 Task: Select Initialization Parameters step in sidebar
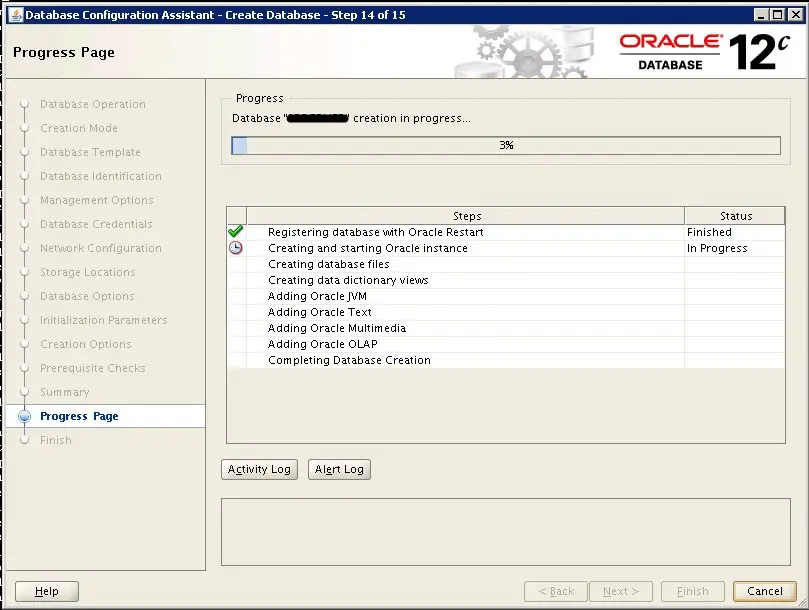point(104,320)
